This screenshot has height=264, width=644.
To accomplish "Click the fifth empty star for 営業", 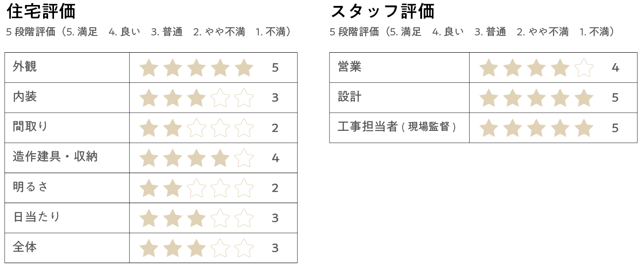I will tap(584, 68).
